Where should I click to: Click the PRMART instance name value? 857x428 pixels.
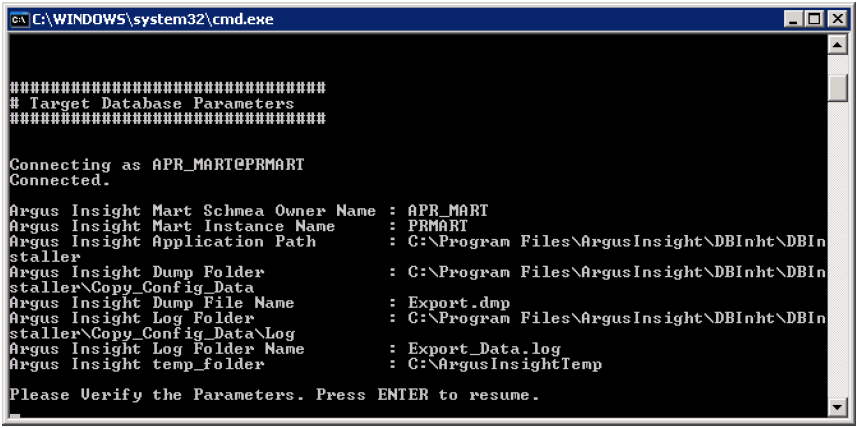pyautogui.click(x=437, y=226)
